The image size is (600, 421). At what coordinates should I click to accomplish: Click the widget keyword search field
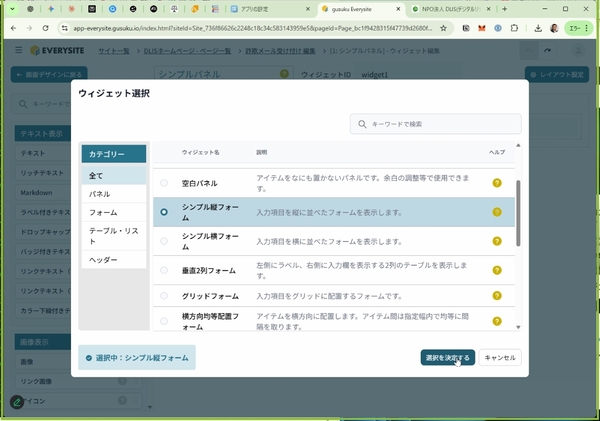440,123
